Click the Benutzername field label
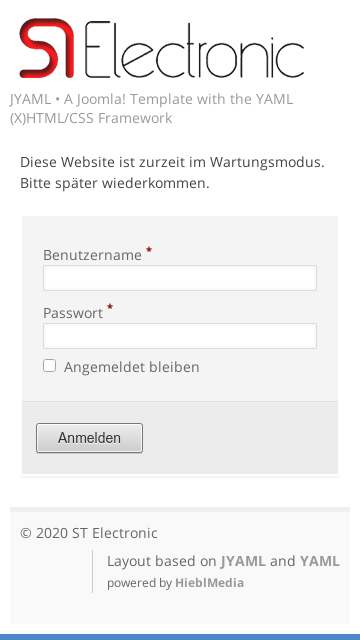The width and height of the screenshot is (360, 640). (92, 255)
